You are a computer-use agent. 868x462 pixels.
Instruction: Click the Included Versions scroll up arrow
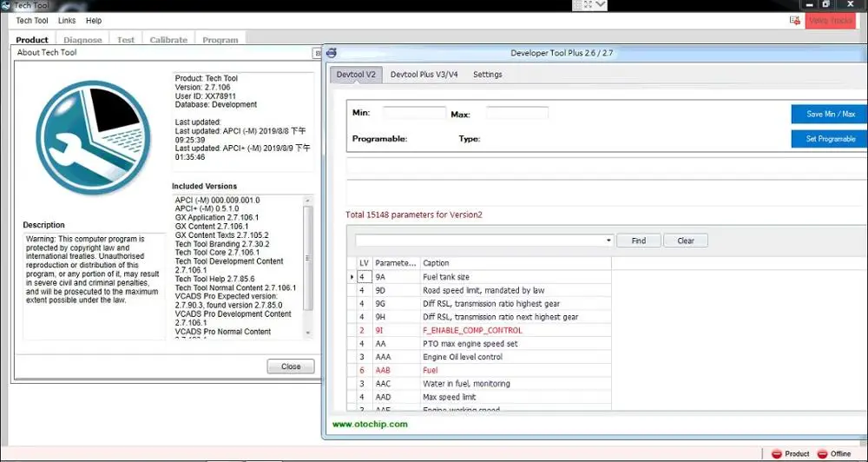tap(308, 200)
